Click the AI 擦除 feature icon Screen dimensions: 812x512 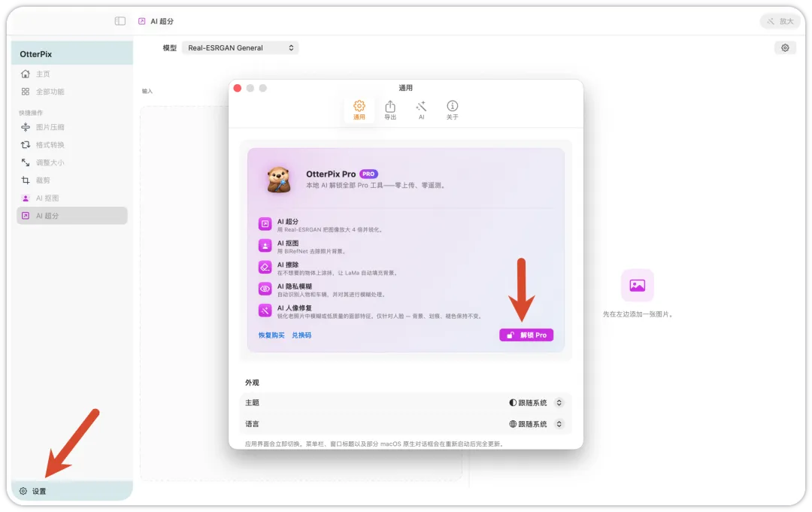point(265,268)
